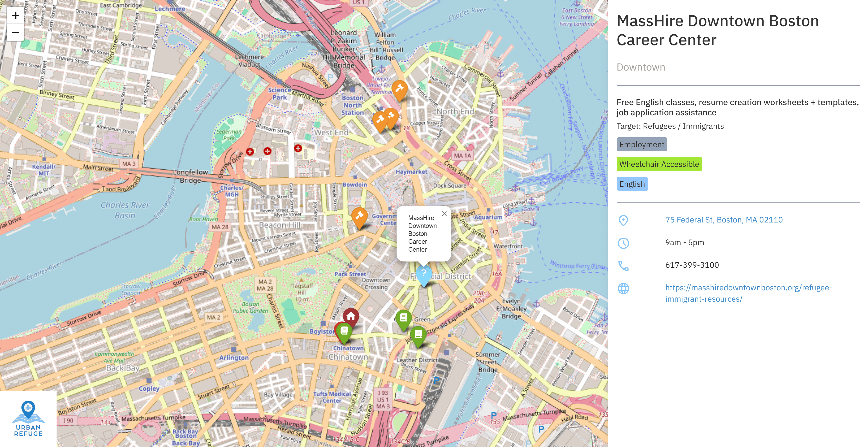Image resolution: width=868 pixels, height=447 pixels.
Task: Click the Urban Refuge logo
Action: [28, 418]
